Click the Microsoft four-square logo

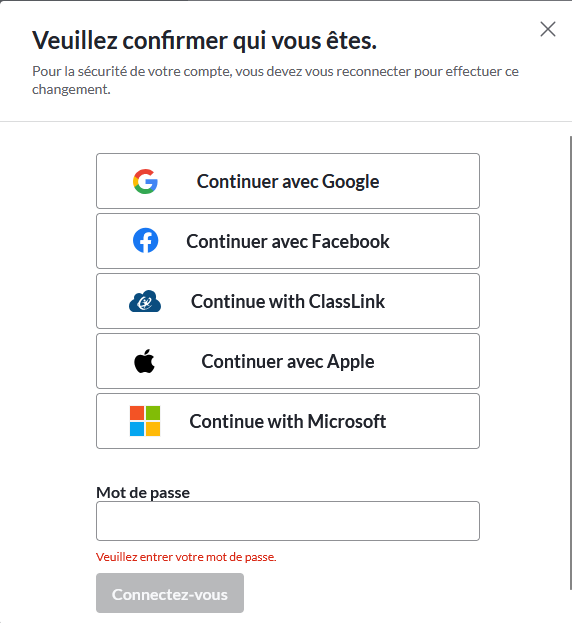pos(145,421)
